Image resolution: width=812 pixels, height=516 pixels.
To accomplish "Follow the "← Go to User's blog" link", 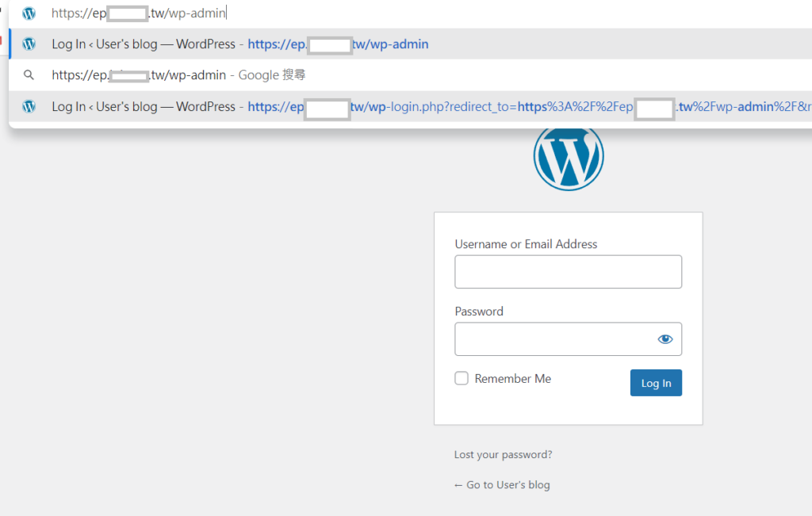I will 502,485.
